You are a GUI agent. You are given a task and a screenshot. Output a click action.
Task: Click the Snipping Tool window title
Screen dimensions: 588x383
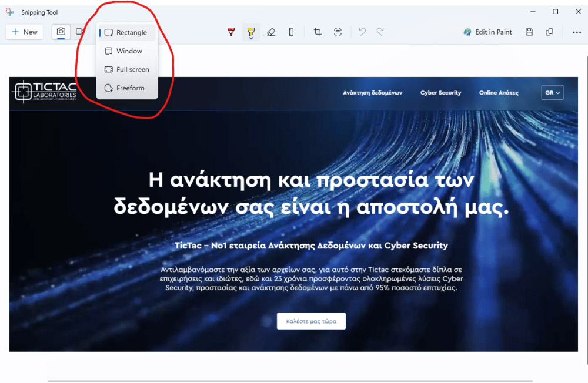[39, 12]
